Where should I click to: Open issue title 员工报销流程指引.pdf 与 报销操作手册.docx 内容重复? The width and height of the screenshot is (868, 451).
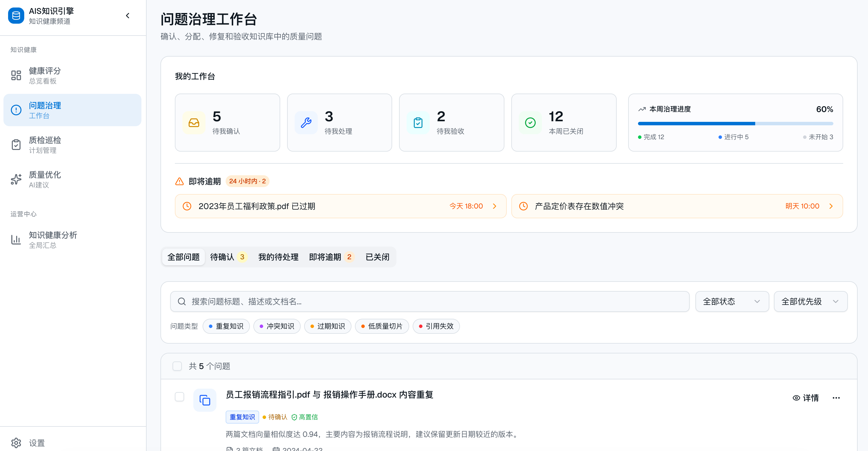(329, 395)
